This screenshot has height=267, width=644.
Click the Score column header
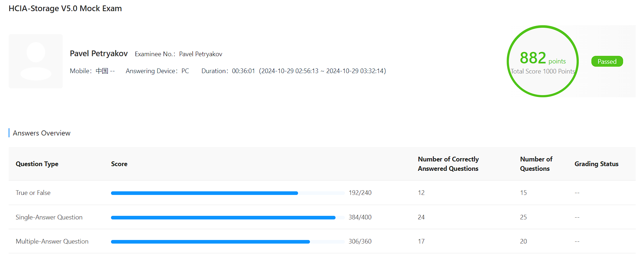(x=119, y=164)
